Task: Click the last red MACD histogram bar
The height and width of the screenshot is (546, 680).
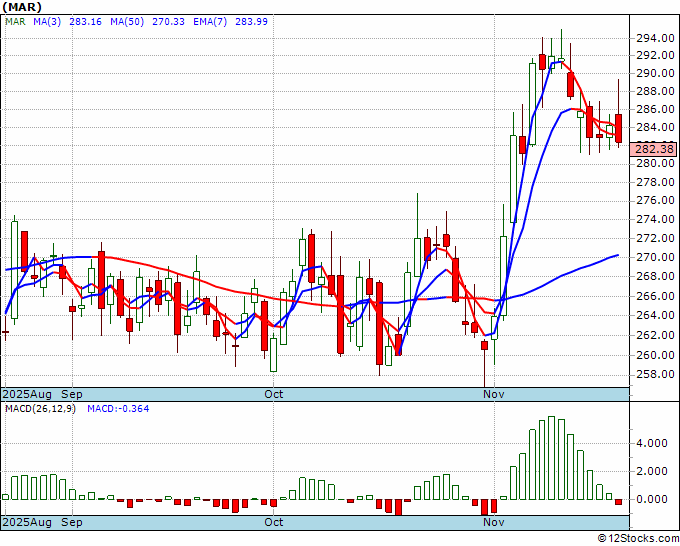Action: [618, 502]
